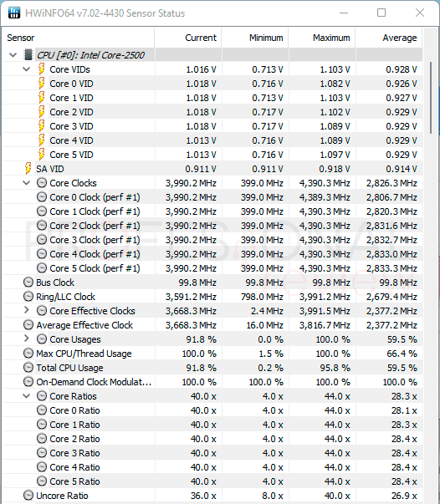Image resolution: width=440 pixels, height=504 pixels.
Task: Click the Maximum column header
Action: click(322, 38)
